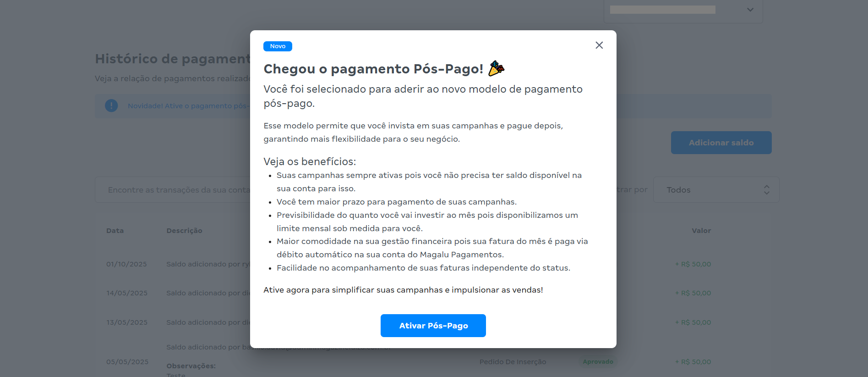Open the Todos filter dropdown
The width and height of the screenshot is (868, 377).
pyautogui.click(x=716, y=190)
